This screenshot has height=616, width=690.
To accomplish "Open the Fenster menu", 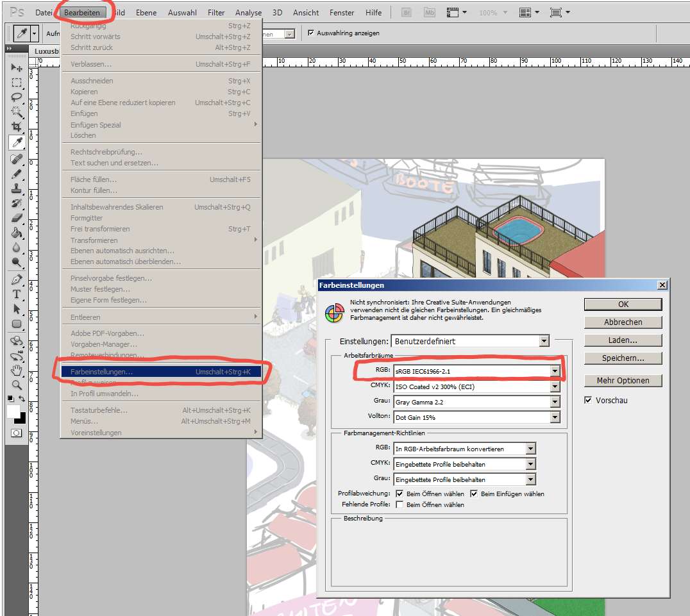I will pos(342,13).
